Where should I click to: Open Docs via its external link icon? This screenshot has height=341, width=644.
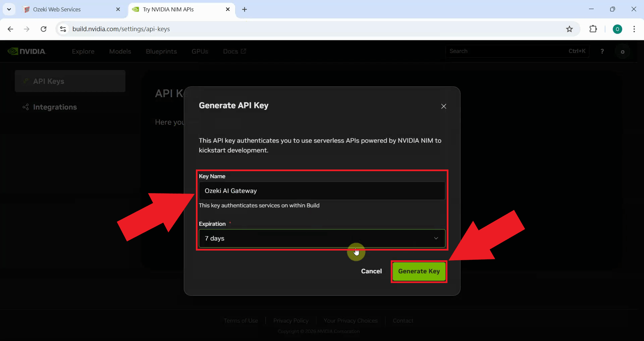244,51
